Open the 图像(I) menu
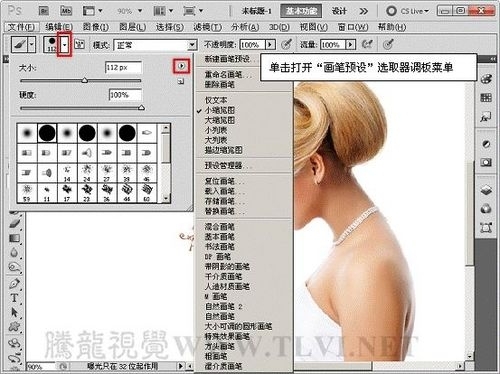The height and width of the screenshot is (374, 500). [x=96, y=27]
